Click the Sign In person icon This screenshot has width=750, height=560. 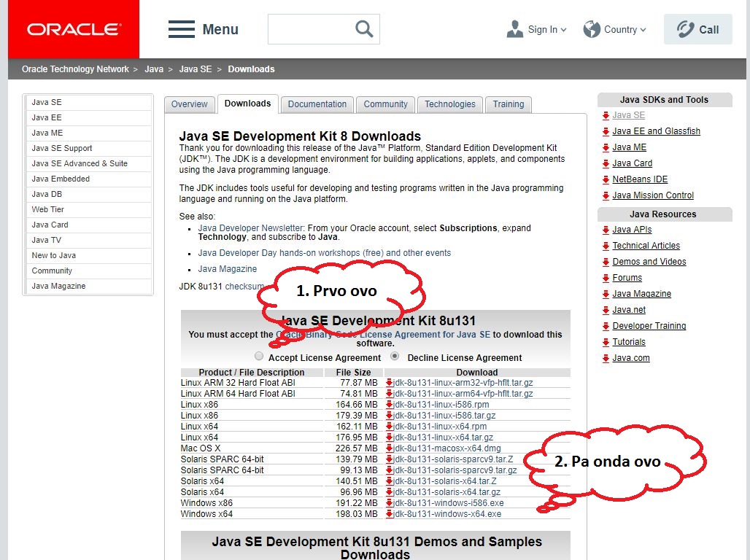(x=514, y=28)
